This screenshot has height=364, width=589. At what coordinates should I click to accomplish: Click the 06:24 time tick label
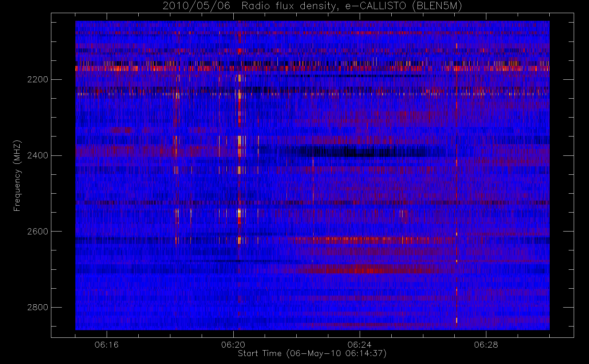(360, 345)
